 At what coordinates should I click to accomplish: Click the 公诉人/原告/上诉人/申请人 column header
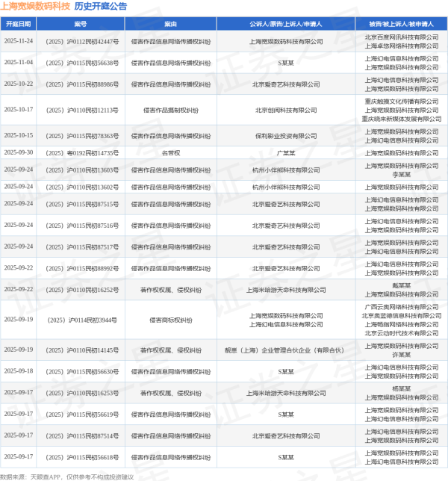click(x=286, y=23)
